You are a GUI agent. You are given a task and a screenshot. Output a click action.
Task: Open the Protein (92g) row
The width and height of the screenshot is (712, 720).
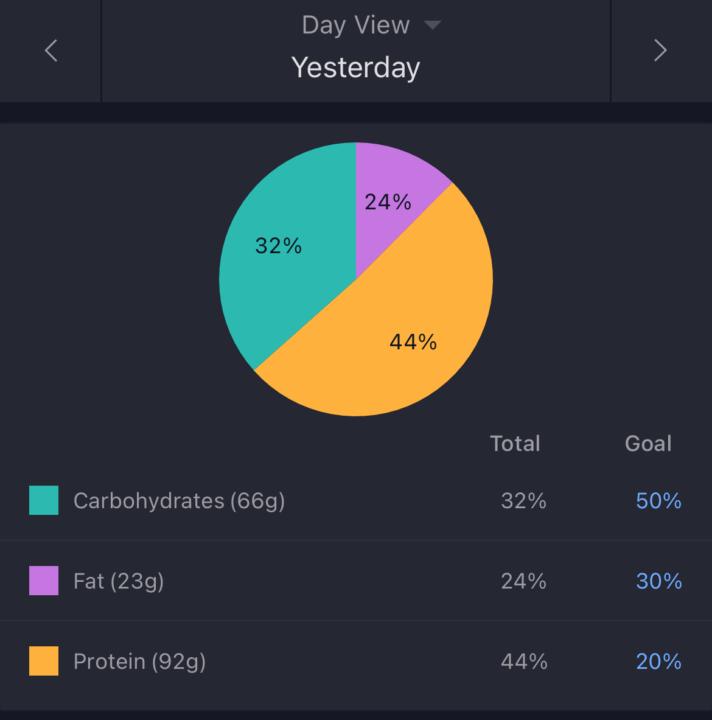click(139, 661)
